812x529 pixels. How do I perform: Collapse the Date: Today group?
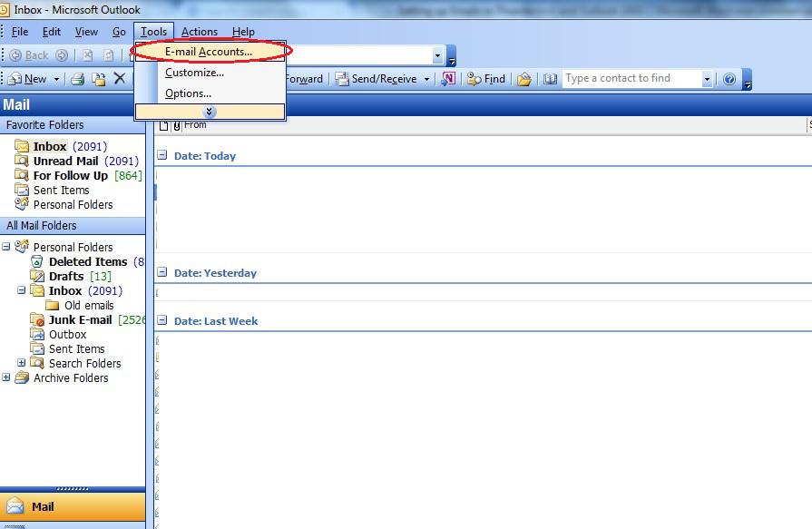point(162,155)
